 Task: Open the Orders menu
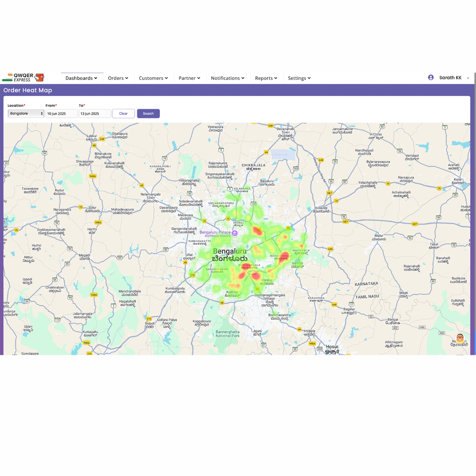coord(118,78)
